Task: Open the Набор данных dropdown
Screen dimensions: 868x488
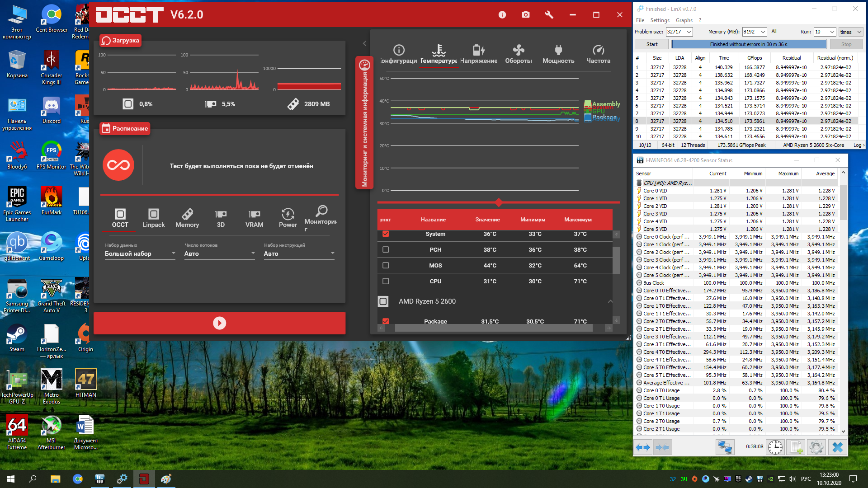Action: pyautogui.click(x=140, y=253)
